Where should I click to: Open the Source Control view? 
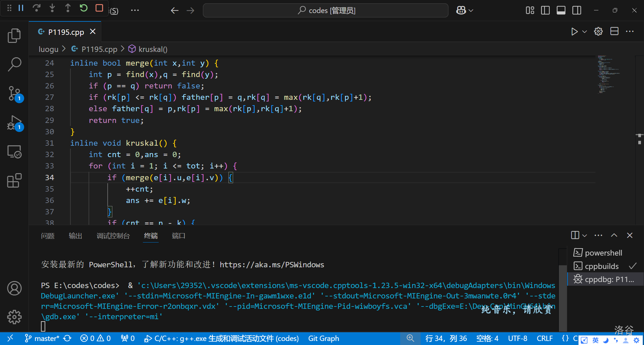[14, 94]
